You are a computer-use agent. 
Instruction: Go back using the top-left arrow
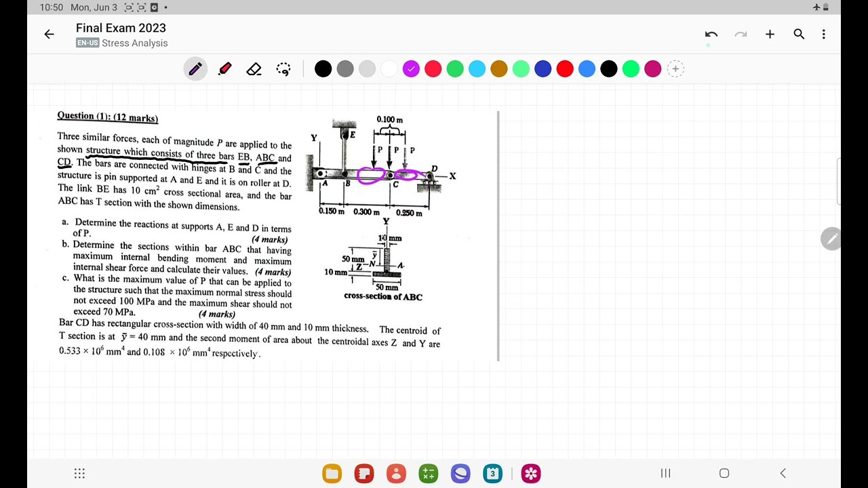point(49,35)
